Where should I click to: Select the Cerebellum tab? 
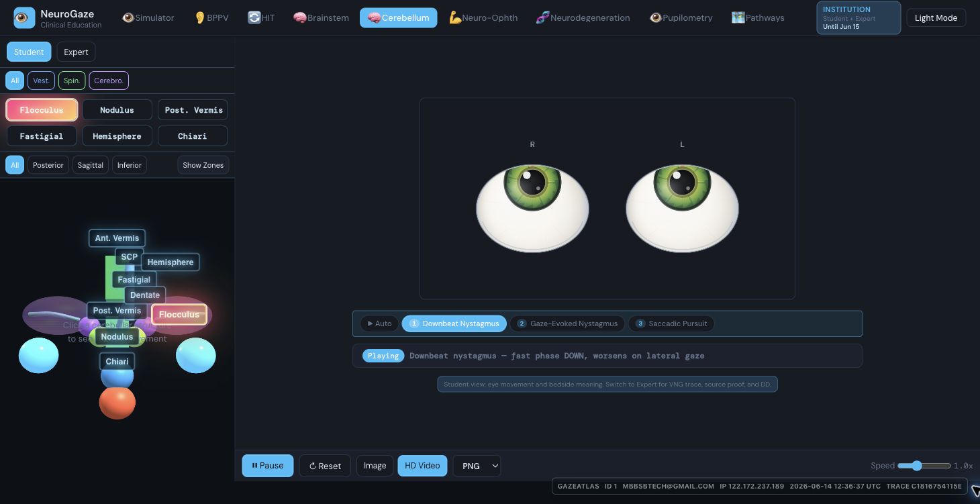point(398,17)
